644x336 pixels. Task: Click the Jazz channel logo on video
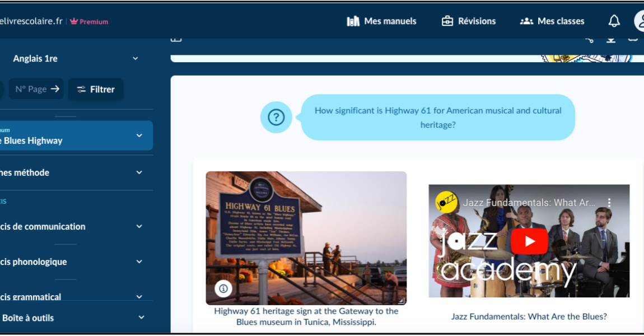[x=446, y=202]
